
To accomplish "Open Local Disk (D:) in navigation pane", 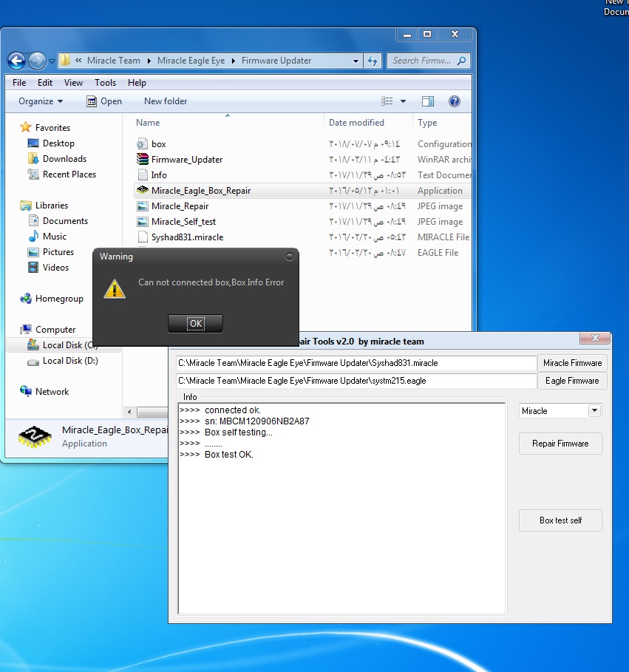I will coord(70,361).
